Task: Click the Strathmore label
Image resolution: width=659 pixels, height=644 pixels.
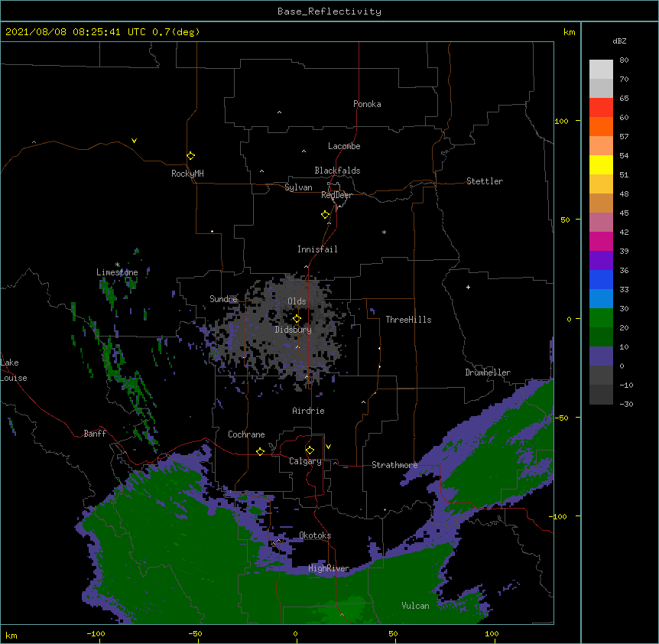Action: [394, 465]
